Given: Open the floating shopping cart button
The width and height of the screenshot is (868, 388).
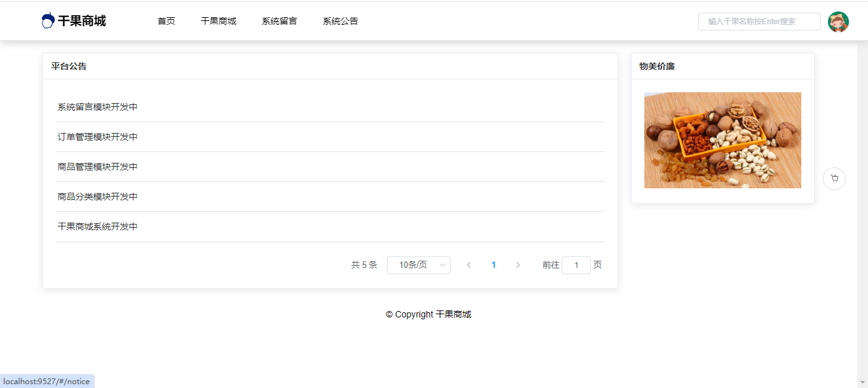Looking at the screenshot, I should tap(834, 179).
